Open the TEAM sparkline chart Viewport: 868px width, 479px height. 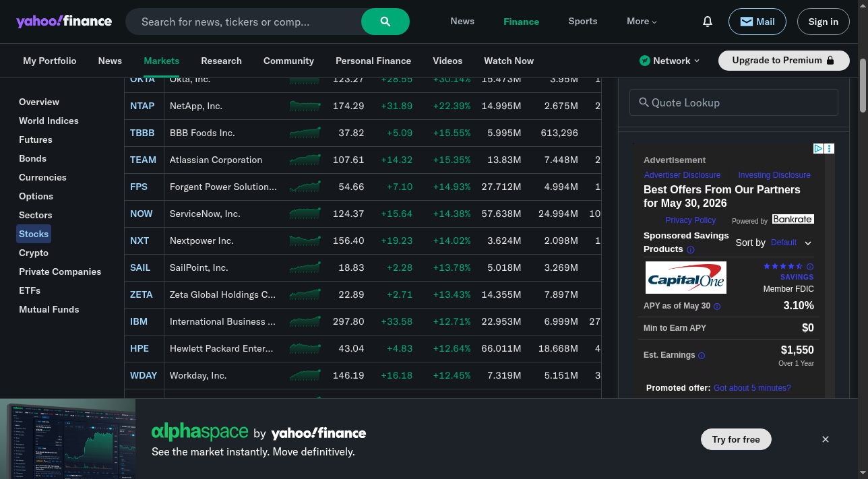click(x=305, y=160)
